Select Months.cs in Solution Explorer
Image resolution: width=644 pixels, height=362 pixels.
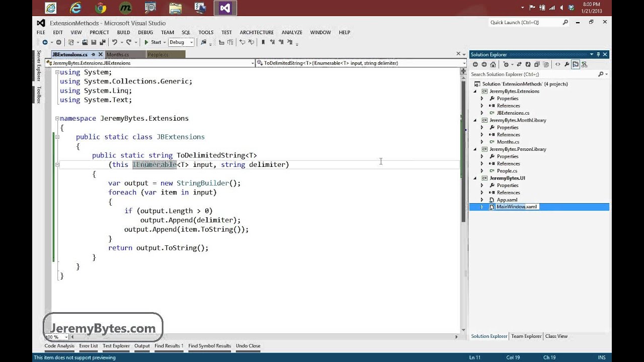[x=508, y=142]
